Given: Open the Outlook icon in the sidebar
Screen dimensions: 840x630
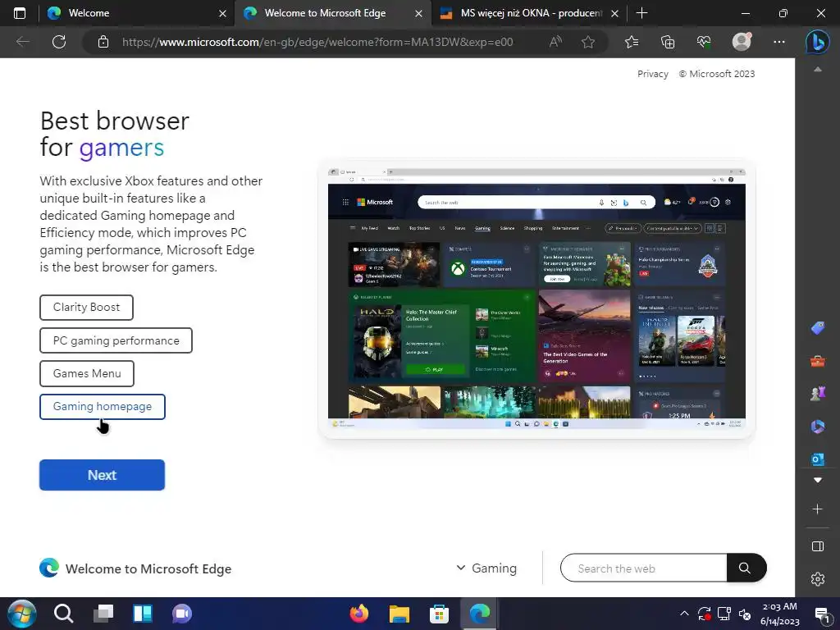Looking at the screenshot, I should 818,459.
